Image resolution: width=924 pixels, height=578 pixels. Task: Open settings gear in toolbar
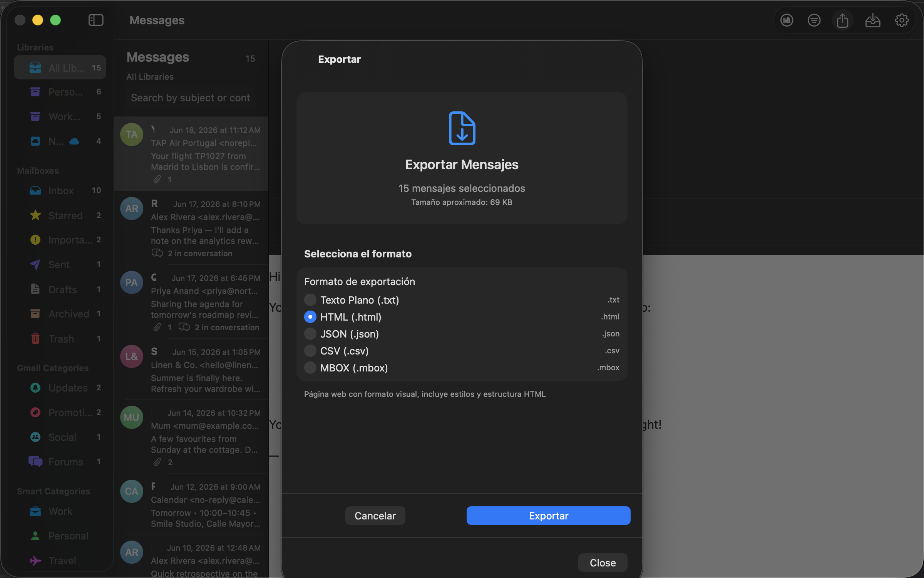point(901,20)
